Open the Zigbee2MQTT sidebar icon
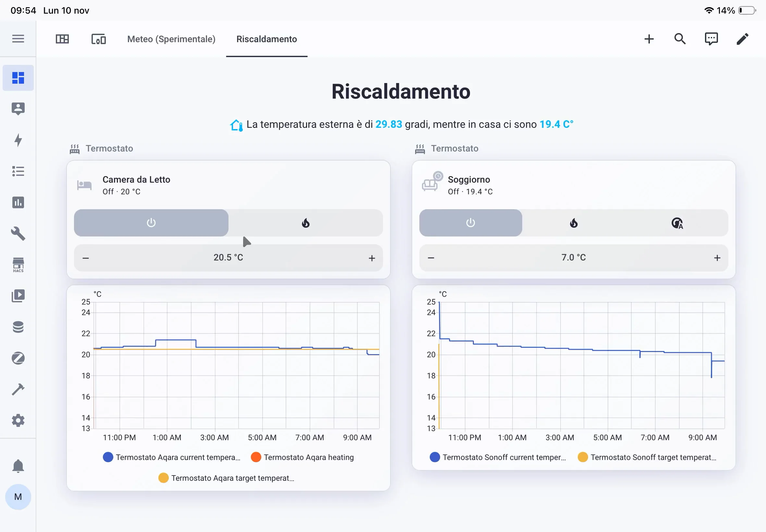The image size is (766, 532). coord(18,358)
